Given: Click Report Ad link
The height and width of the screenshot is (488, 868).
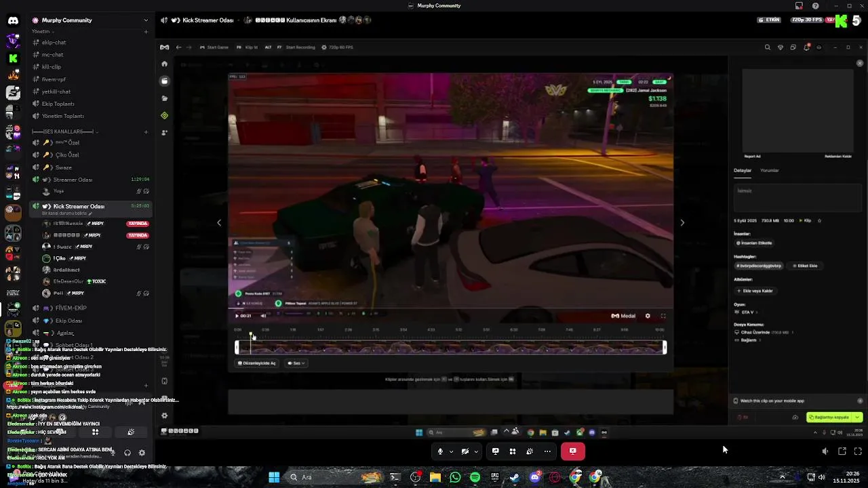Looking at the screenshot, I should coord(752,157).
